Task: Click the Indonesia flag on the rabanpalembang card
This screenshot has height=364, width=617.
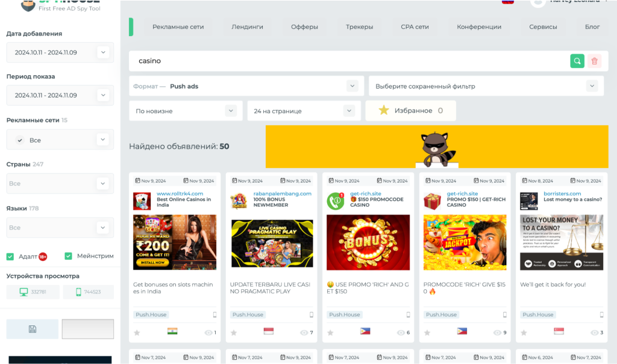Action: (269, 331)
